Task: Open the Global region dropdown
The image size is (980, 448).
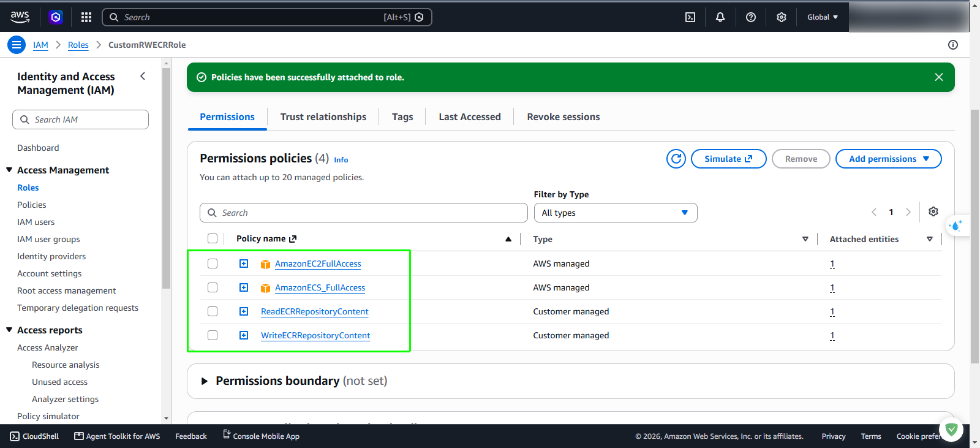Action: pos(823,17)
